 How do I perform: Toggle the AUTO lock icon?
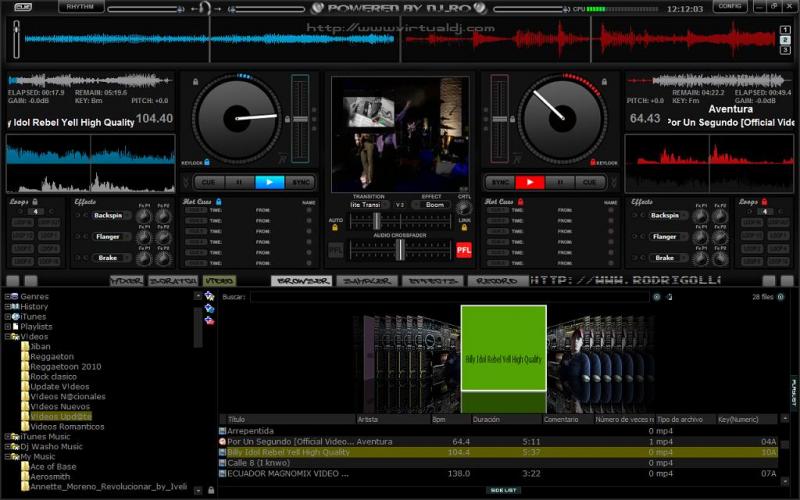(335, 228)
